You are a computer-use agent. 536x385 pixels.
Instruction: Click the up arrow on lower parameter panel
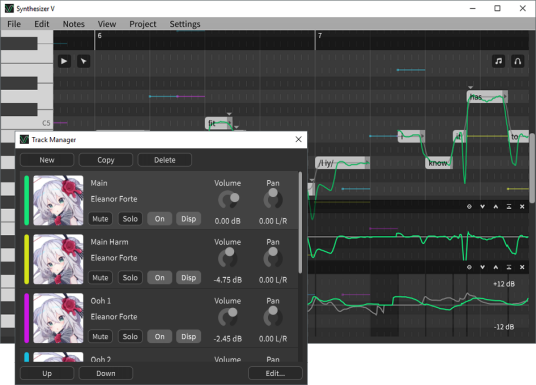pyautogui.click(x=496, y=267)
